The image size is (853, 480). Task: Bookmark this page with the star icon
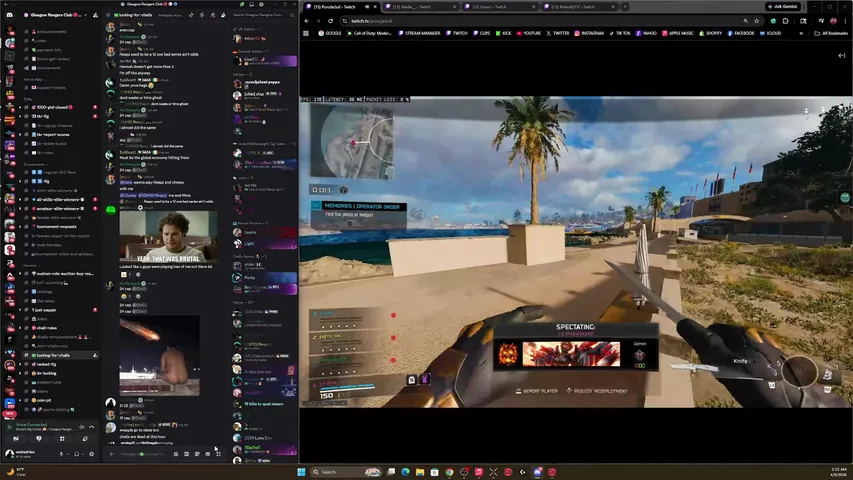757,21
